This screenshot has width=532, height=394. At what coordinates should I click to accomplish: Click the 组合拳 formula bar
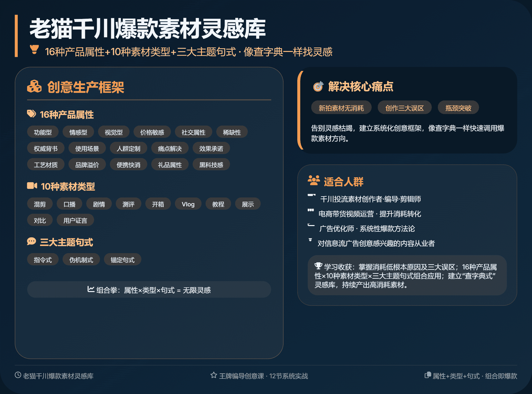coord(149,290)
